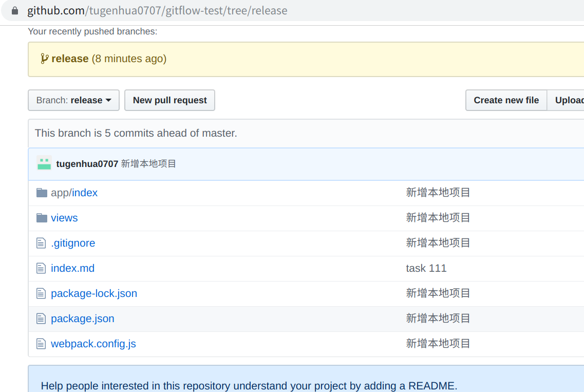
Task: Click the release branch link in banner
Action: [70, 59]
